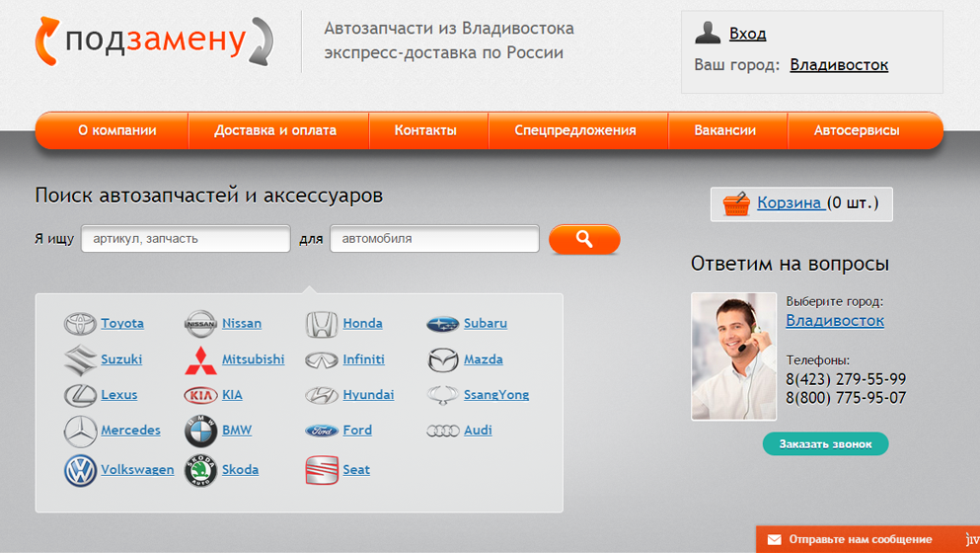This screenshot has width=980, height=553.
Task: Change city via header Владивосток link
Action: [x=839, y=65]
